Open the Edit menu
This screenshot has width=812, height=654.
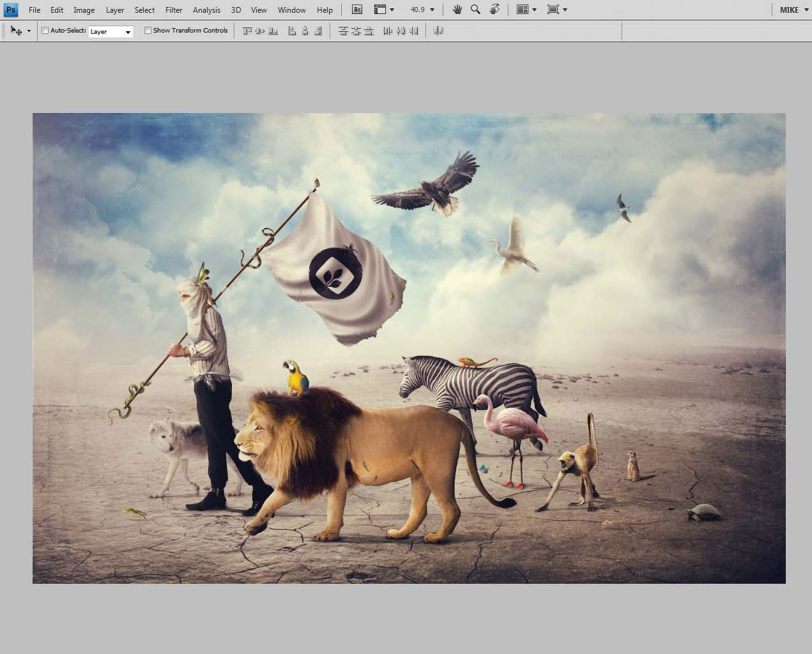pyautogui.click(x=57, y=10)
